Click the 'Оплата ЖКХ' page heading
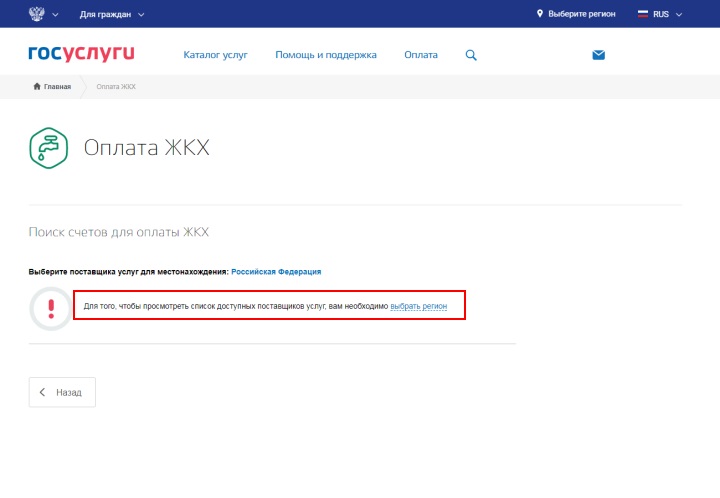 [x=146, y=148]
